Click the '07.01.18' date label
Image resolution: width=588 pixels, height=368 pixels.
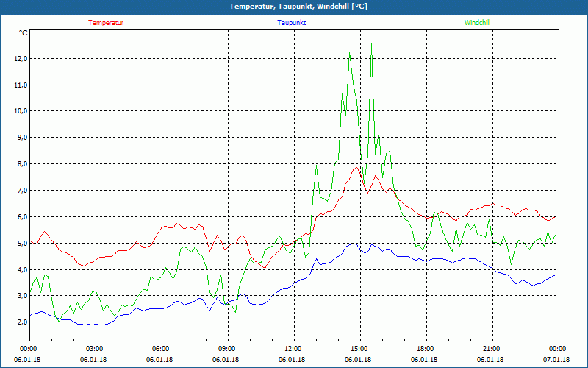556,360
